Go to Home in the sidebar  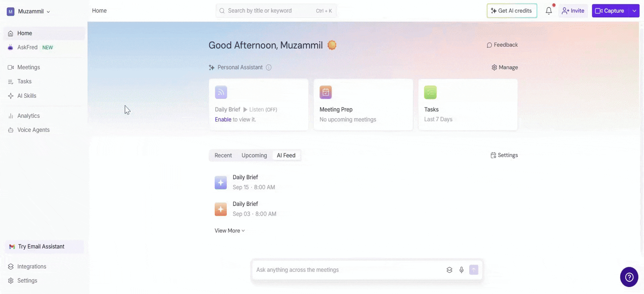click(44, 33)
